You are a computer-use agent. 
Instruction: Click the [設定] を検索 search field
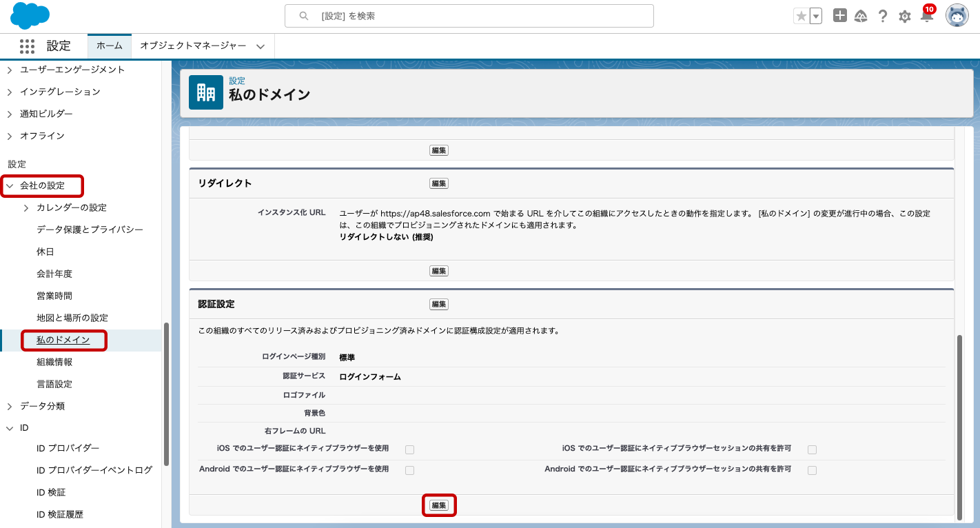click(x=469, y=16)
